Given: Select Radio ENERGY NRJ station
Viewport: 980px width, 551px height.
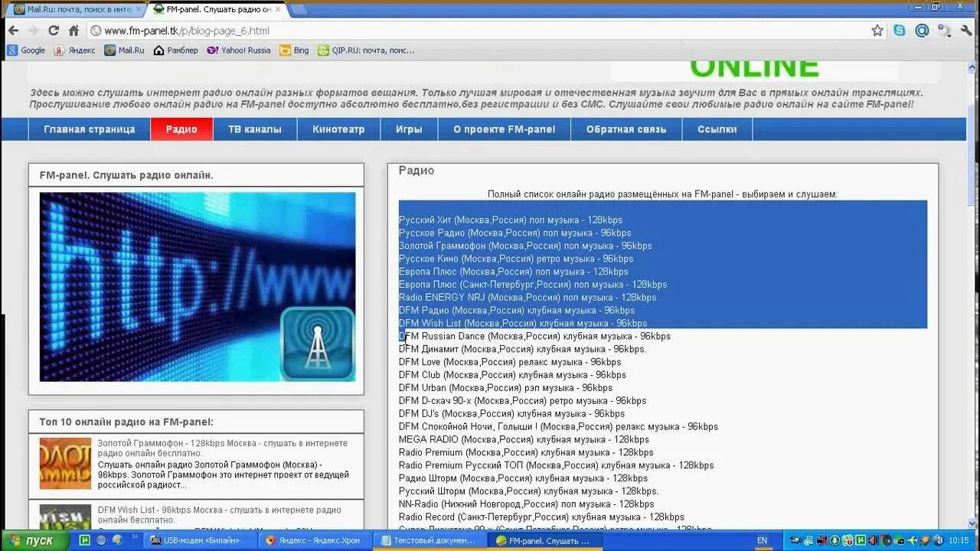Looking at the screenshot, I should pos(528,297).
